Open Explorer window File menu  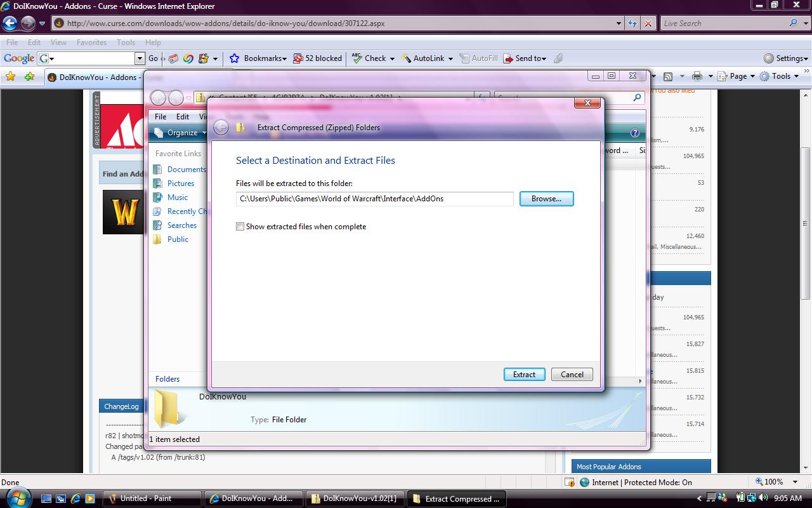(x=160, y=117)
